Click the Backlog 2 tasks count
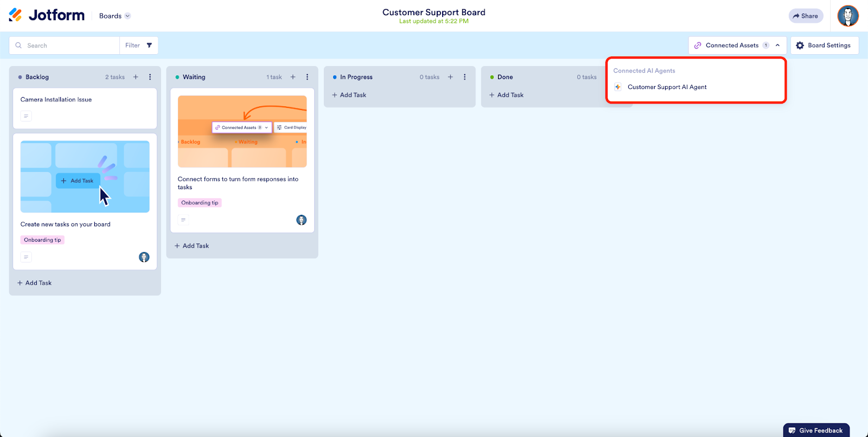 click(115, 77)
